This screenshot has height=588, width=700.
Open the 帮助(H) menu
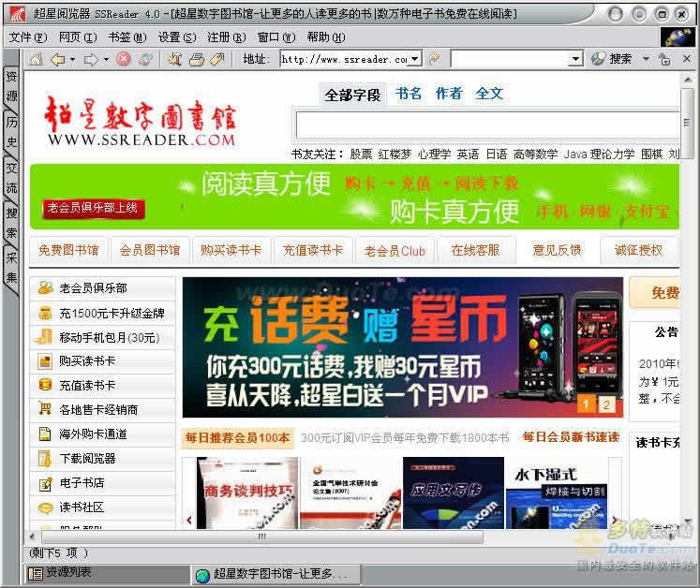pyautogui.click(x=326, y=37)
